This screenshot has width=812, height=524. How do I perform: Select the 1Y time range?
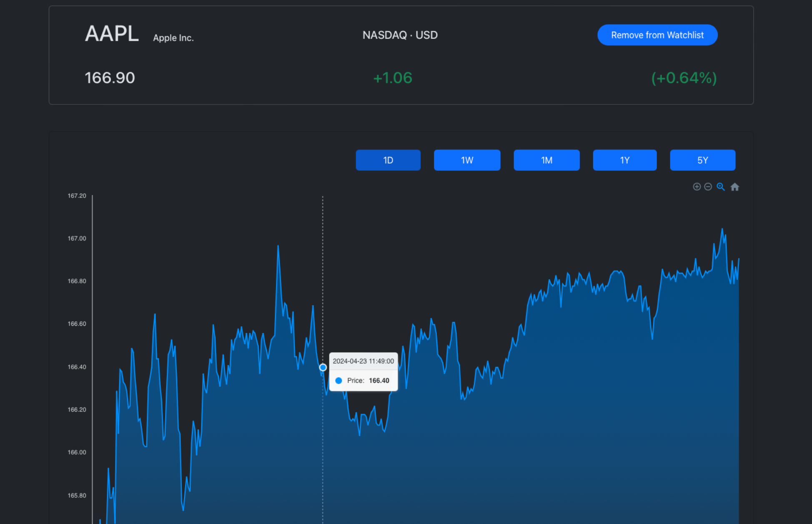624,160
